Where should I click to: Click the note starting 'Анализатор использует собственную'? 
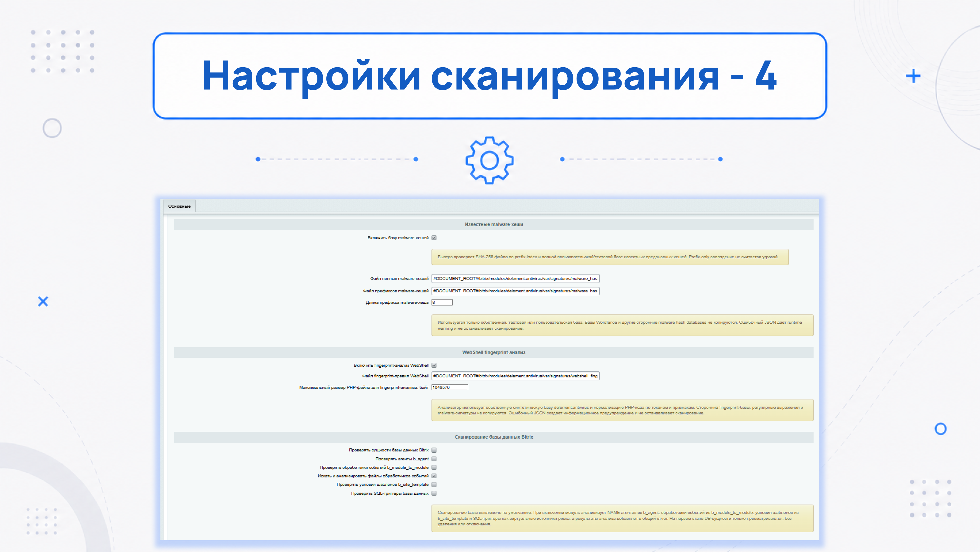click(x=622, y=410)
